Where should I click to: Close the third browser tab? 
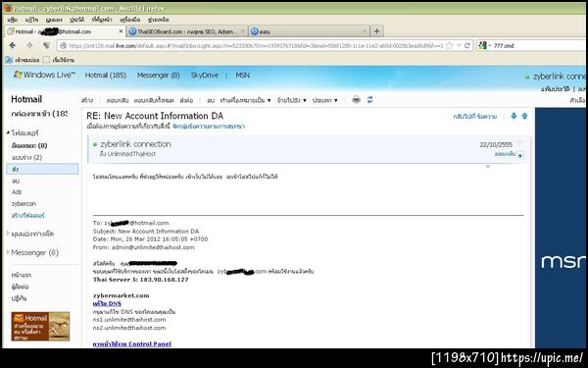click(365, 31)
